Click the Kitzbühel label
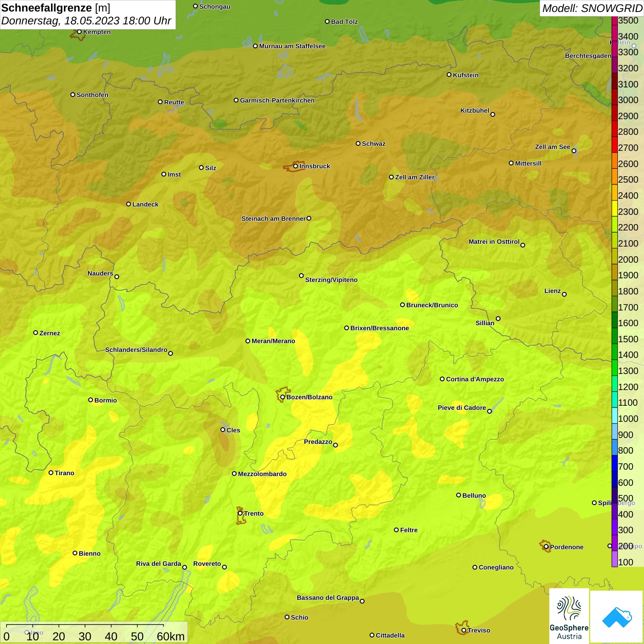The width and height of the screenshot is (644, 644). click(x=475, y=110)
